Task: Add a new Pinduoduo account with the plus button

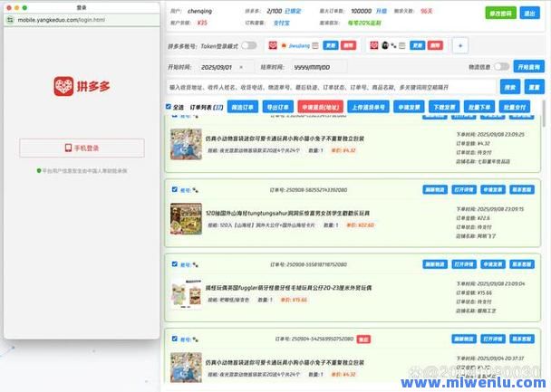Action: pyautogui.click(x=460, y=45)
